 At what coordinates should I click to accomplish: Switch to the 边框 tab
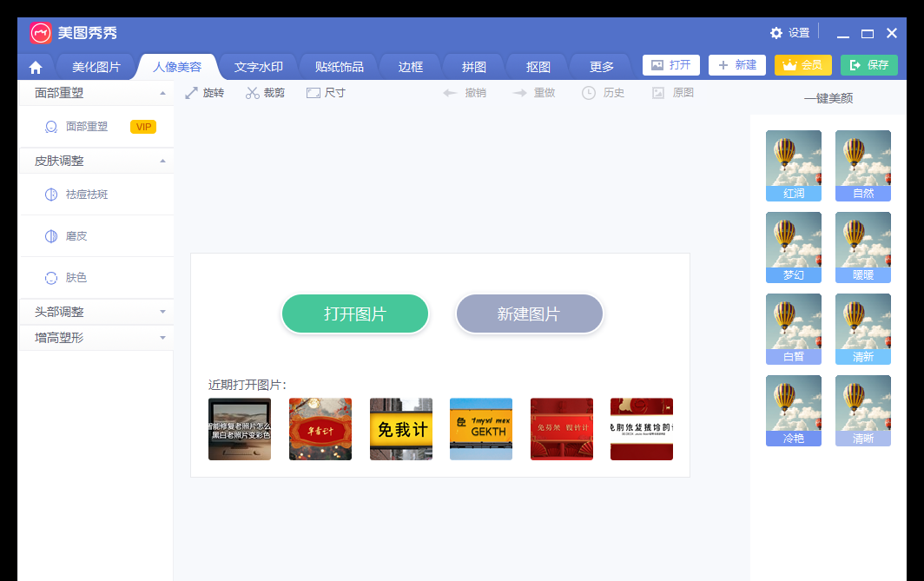point(410,67)
